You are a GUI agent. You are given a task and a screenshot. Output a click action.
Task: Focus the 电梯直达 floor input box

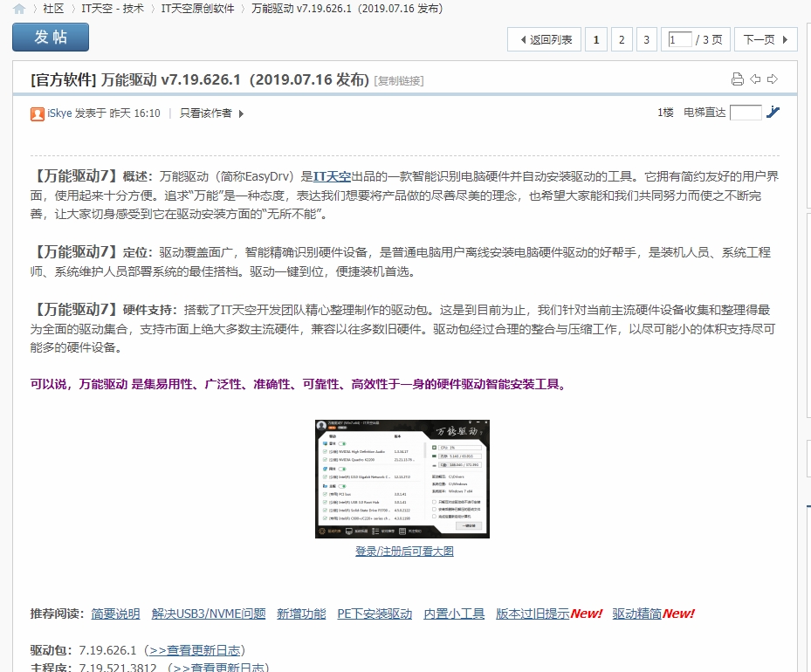(746, 113)
